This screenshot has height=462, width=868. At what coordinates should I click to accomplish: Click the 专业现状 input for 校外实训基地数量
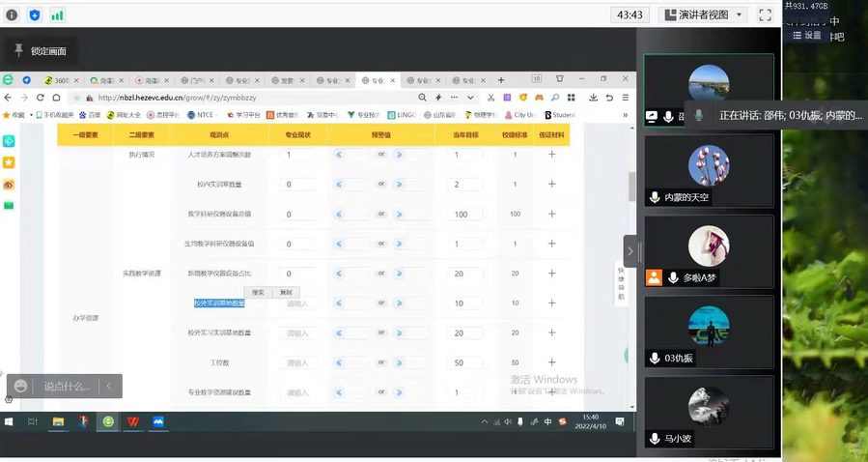[297, 303]
